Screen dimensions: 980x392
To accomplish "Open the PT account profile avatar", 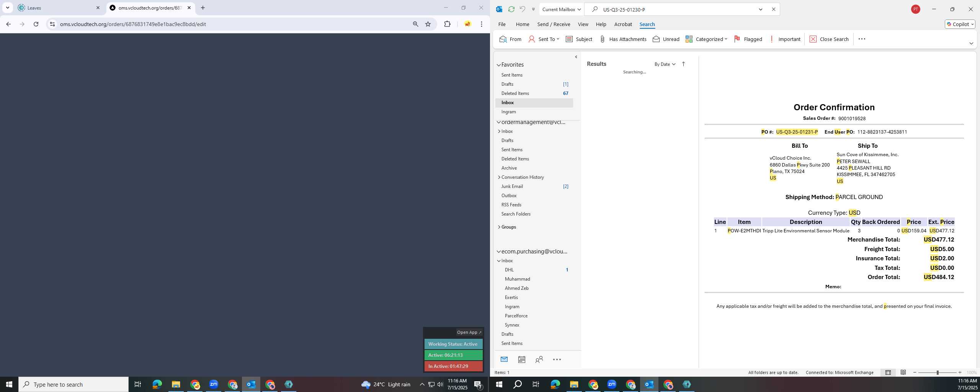I will [915, 9].
